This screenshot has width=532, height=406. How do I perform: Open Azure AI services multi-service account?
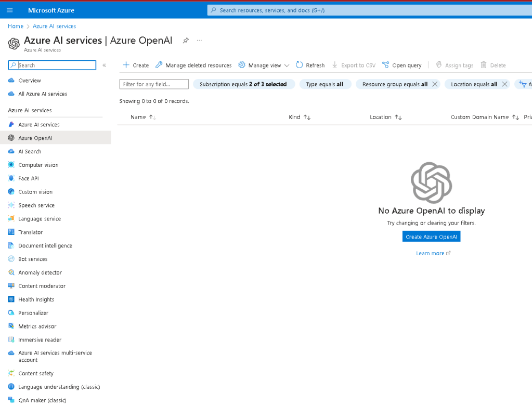pyautogui.click(x=55, y=357)
